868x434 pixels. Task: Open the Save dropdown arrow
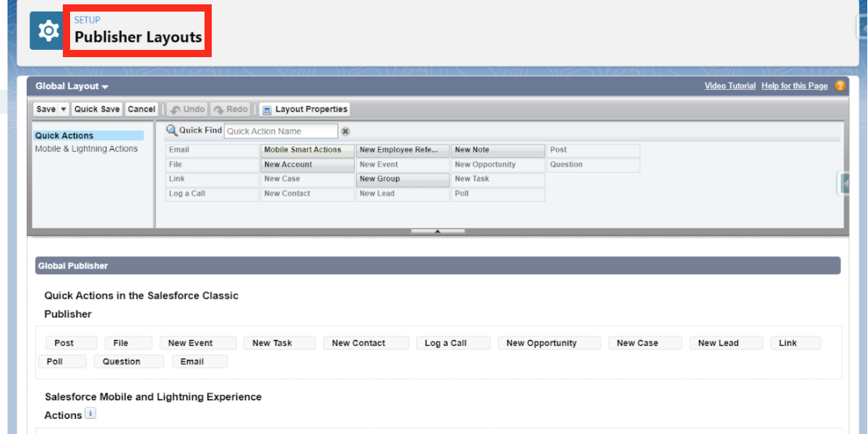click(64, 109)
